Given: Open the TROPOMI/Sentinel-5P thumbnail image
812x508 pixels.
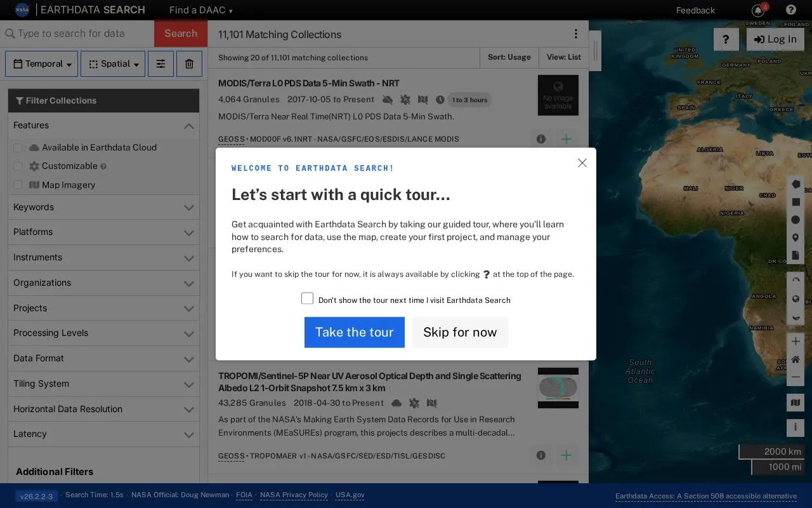Looking at the screenshot, I should pos(558,388).
